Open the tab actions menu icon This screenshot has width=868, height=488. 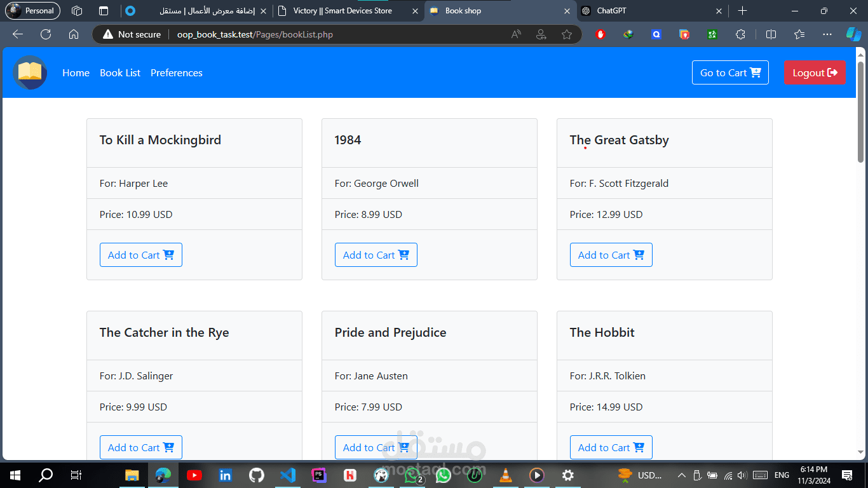[x=104, y=11]
